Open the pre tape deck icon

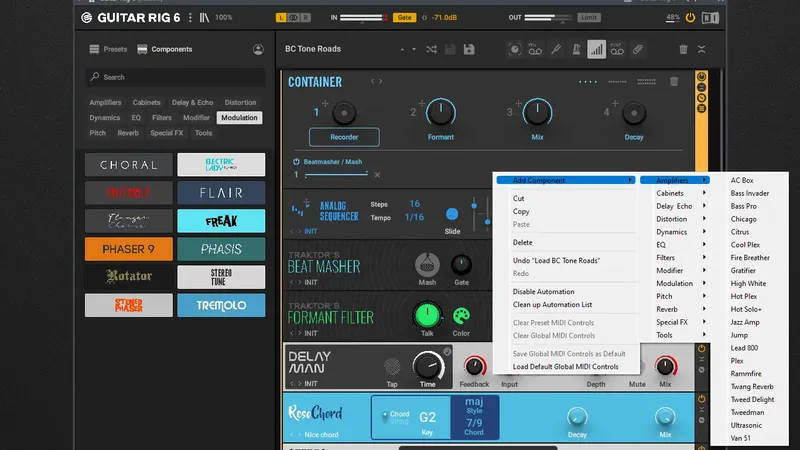tap(535, 49)
